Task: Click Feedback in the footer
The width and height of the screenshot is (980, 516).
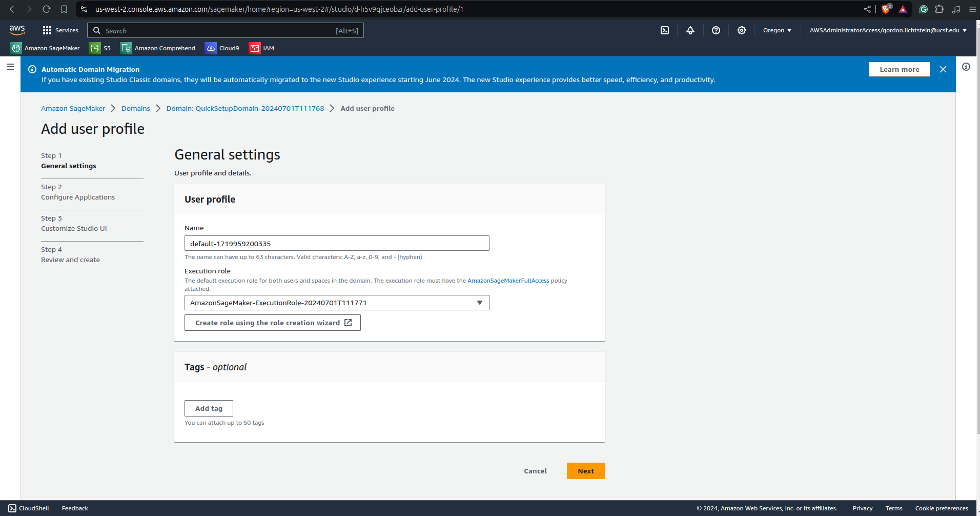Action: pos(75,508)
